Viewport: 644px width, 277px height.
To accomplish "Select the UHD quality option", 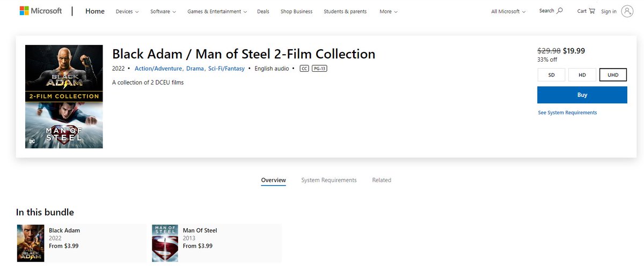I will [613, 75].
